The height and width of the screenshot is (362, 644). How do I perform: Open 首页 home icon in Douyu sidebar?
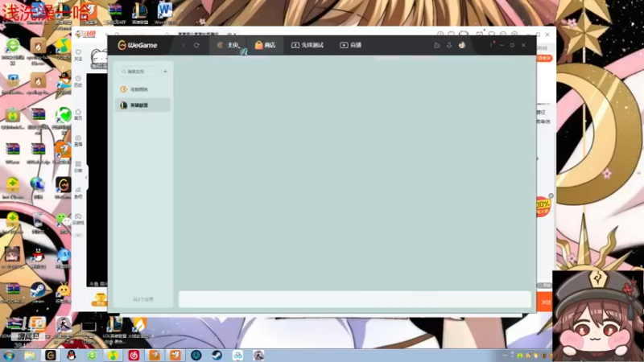[x=78, y=114]
